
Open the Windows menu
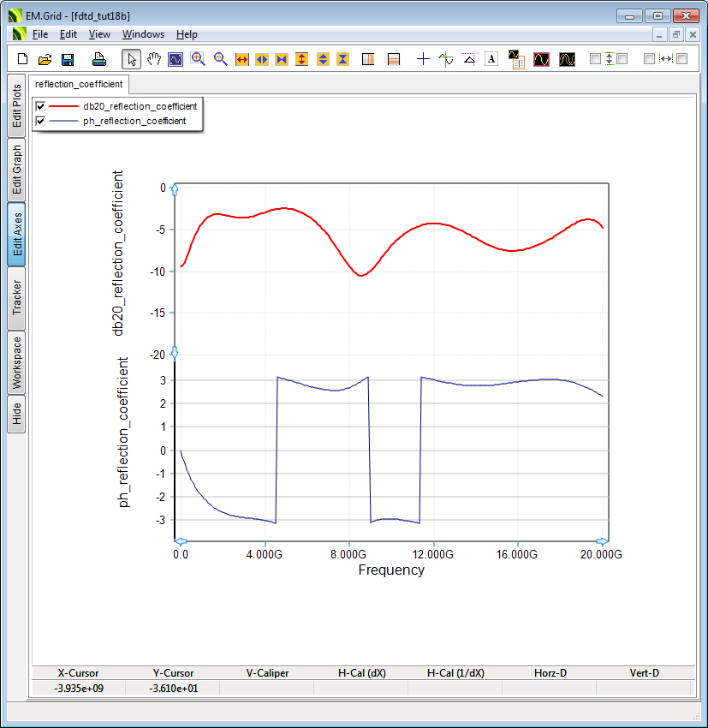pyautogui.click(x=143, y=34)
